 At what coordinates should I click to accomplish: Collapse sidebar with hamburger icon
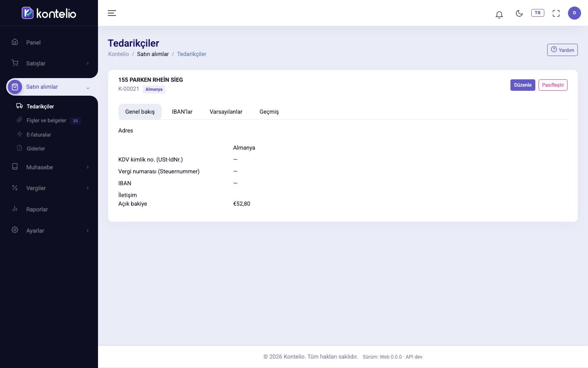tap(112, 13)
